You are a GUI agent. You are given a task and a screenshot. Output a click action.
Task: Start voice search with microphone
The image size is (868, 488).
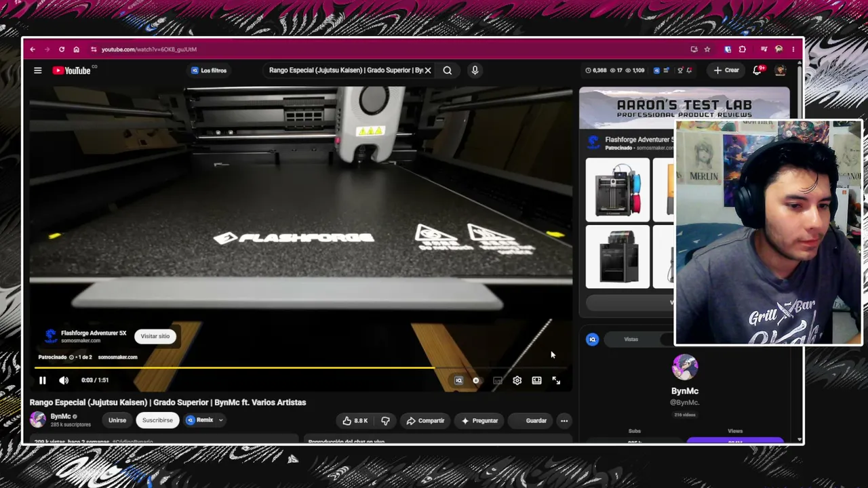click(x=475, y=70)
